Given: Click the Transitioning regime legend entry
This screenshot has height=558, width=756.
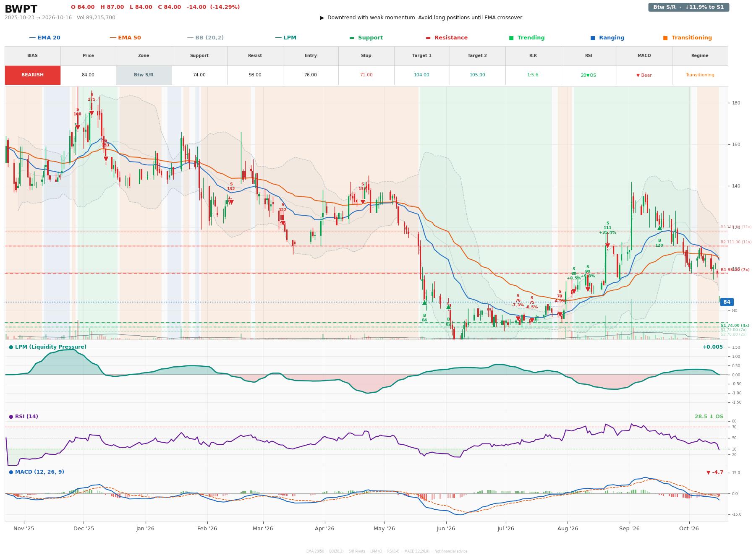Looking at the screenshot, I should [688, 38].
